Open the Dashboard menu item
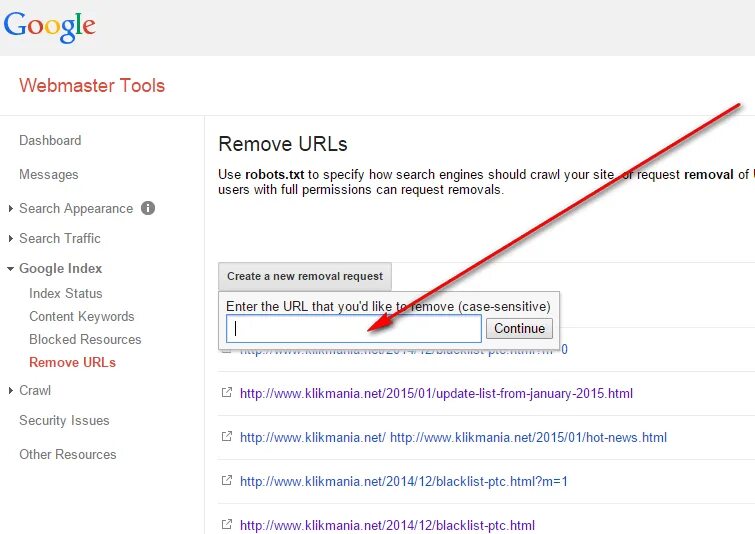The image size is (755, 534). click(x=50, y=141)
